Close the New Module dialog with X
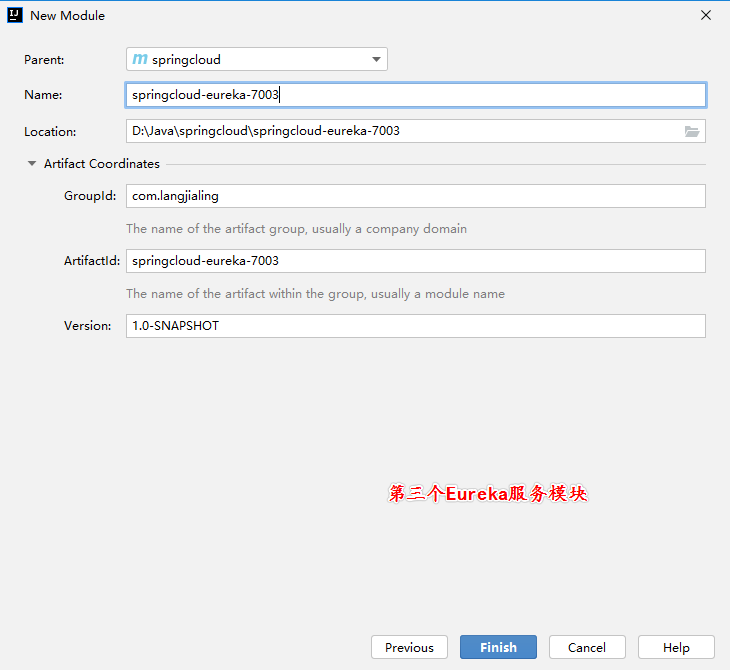 click(706, 15)
